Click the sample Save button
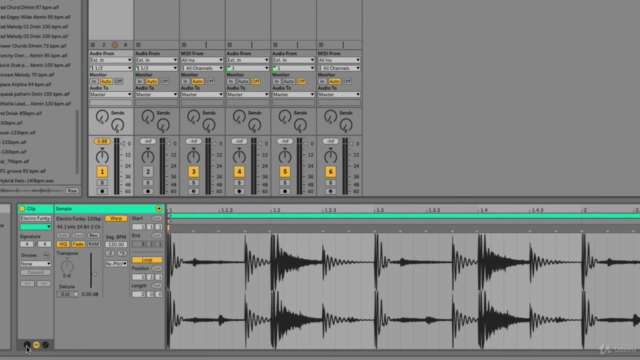 click(x=78, y=236)
